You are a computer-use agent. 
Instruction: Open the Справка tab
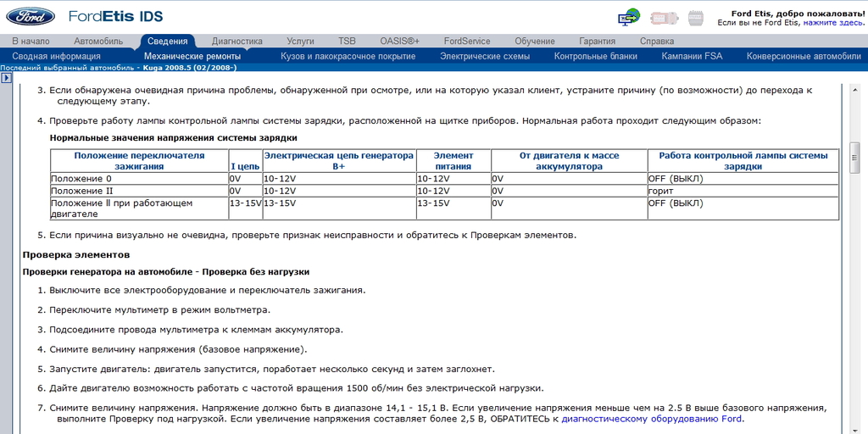[x=657, y=41]
